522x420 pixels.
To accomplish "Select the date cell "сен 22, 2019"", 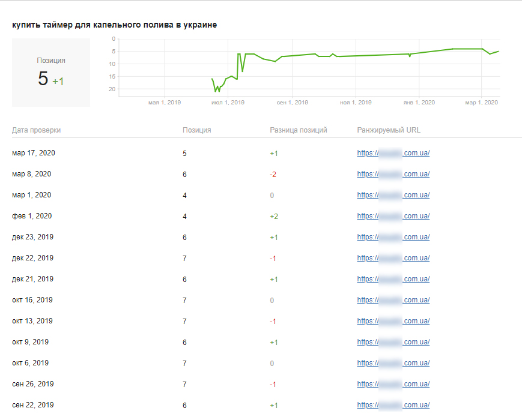I will (x=33, y=405).
